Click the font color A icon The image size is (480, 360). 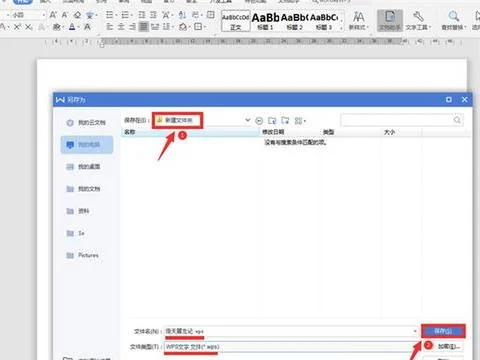pos(72,27)
